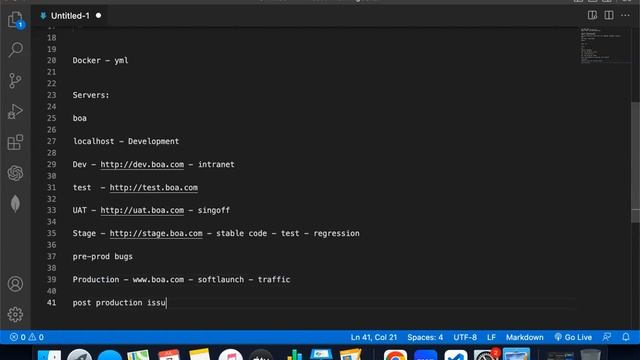The image size is (640, 360).
Task: Click the word 'softlaunch' on line 39
Action: click(x=221, y=280)
